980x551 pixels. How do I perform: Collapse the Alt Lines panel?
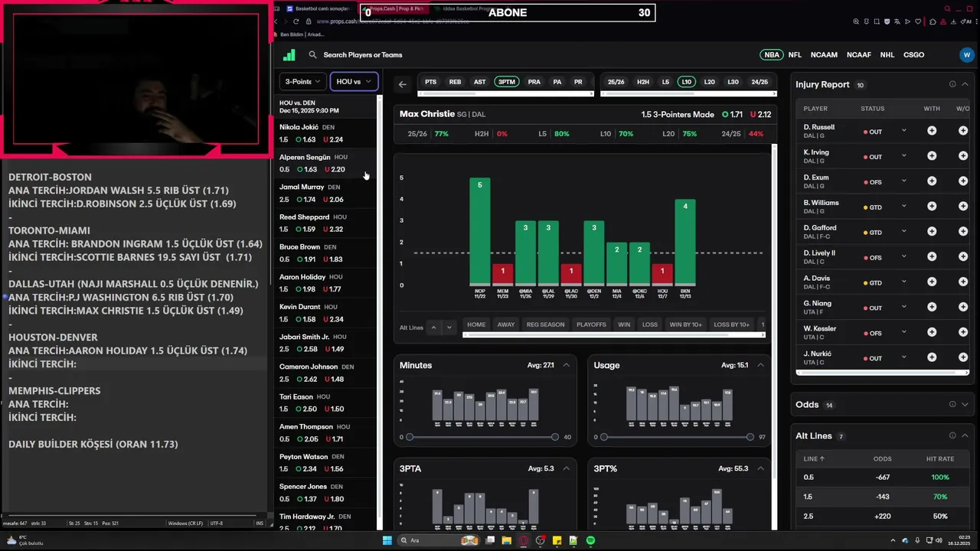[965, 435]
